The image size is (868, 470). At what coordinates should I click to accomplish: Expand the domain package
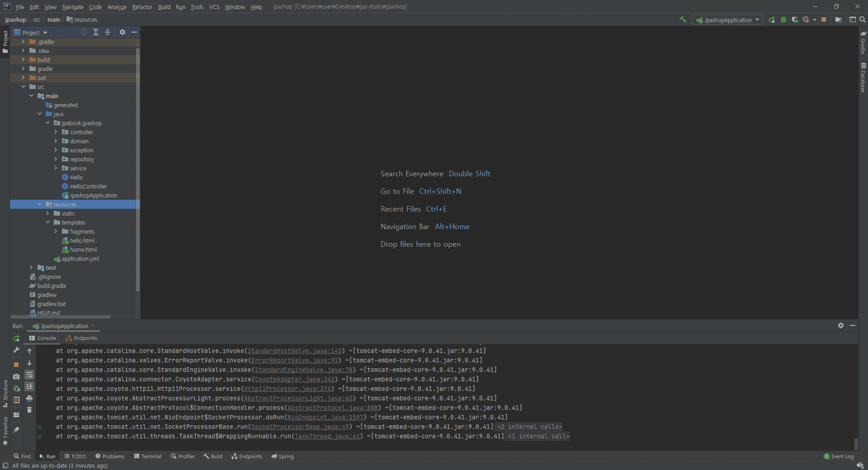(56, 141)
